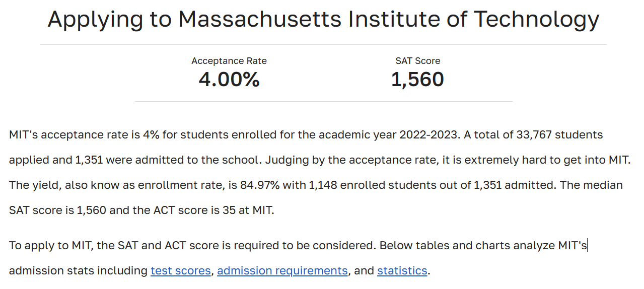The width and height of the screenshot is (644, 289).
Task: Click the 4.00% acceptance rate value
Action: 229,80
